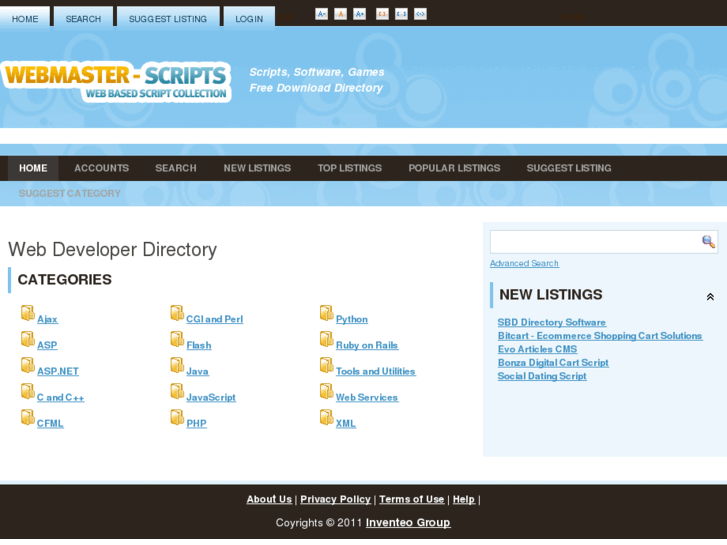This screenshot has width=727, height=545.
Task: Decrease font size with the A- icon
Action: click(x=321, y=14)
